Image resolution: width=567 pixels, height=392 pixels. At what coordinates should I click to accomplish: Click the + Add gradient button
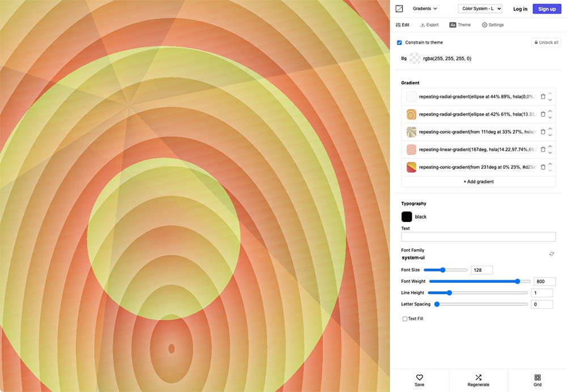[479, 182]
